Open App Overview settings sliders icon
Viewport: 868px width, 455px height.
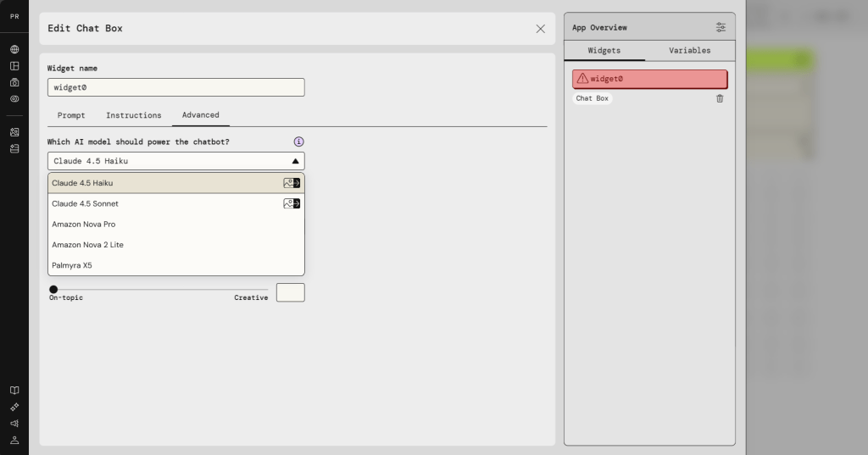click(x=721, y=27)
